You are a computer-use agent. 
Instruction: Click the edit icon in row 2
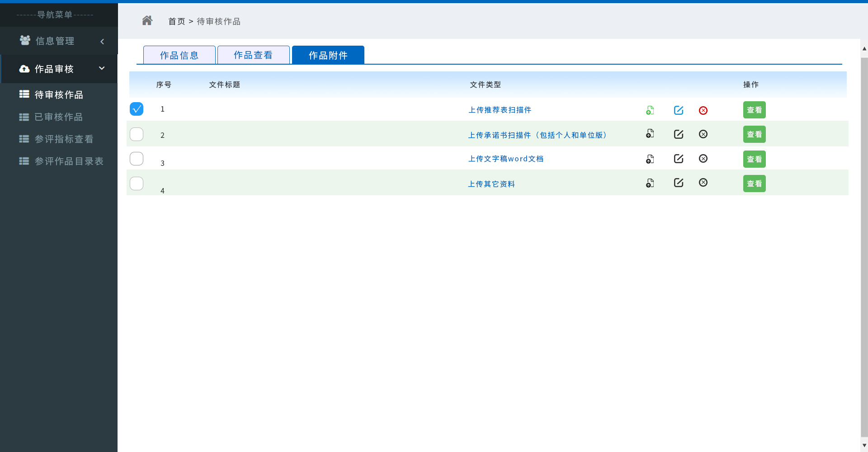[678, 134]
